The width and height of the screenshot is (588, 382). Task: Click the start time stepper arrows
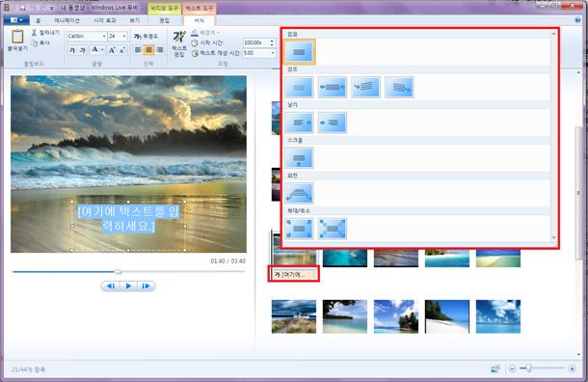coord(272,42)
